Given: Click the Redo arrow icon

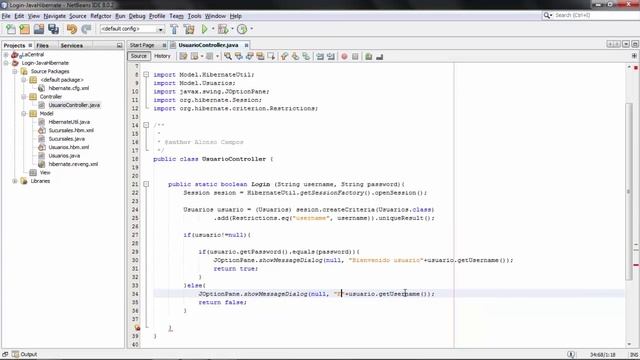Looking at the screenshot, I should [86, 29].
